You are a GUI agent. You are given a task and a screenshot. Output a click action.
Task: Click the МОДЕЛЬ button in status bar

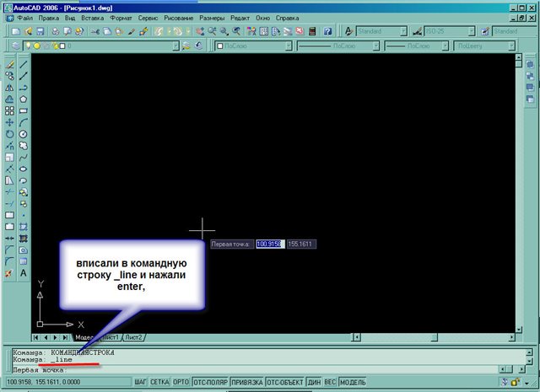pyautogui.click(x=352, y=382)
